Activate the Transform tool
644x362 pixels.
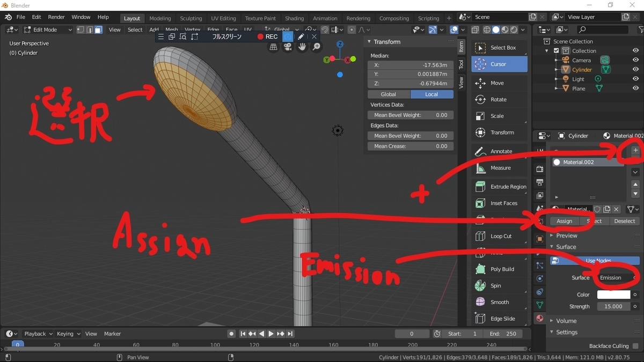pyautogui.click(x=499, y=132)
